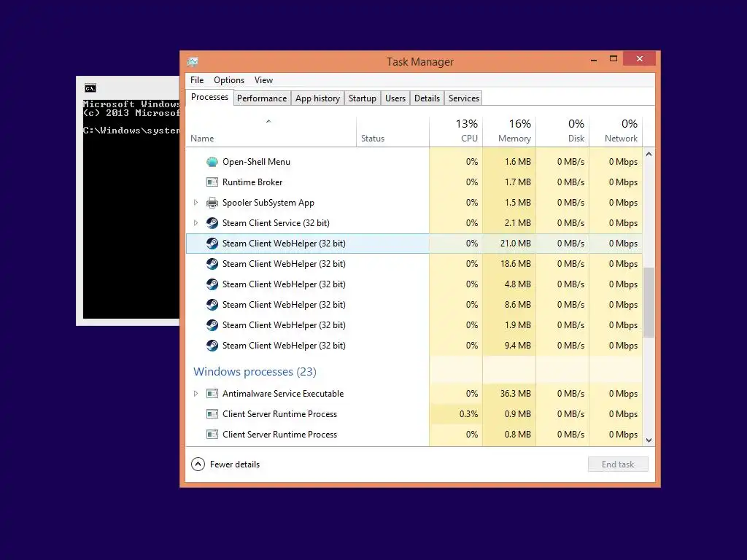Click icon of 0.8 MB Client Server Runtime
Image resolution: width=747 pixels, height=560 pixels.
click(x=212, y=435)
